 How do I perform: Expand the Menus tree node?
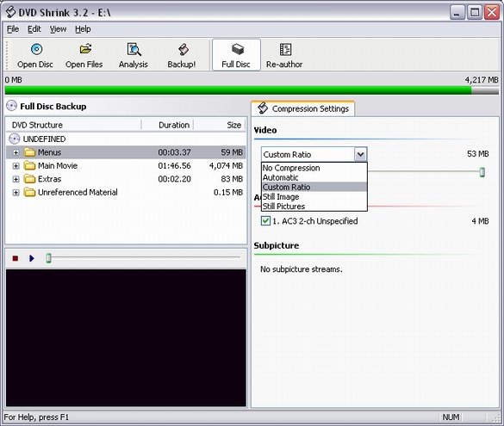point(16,152)
